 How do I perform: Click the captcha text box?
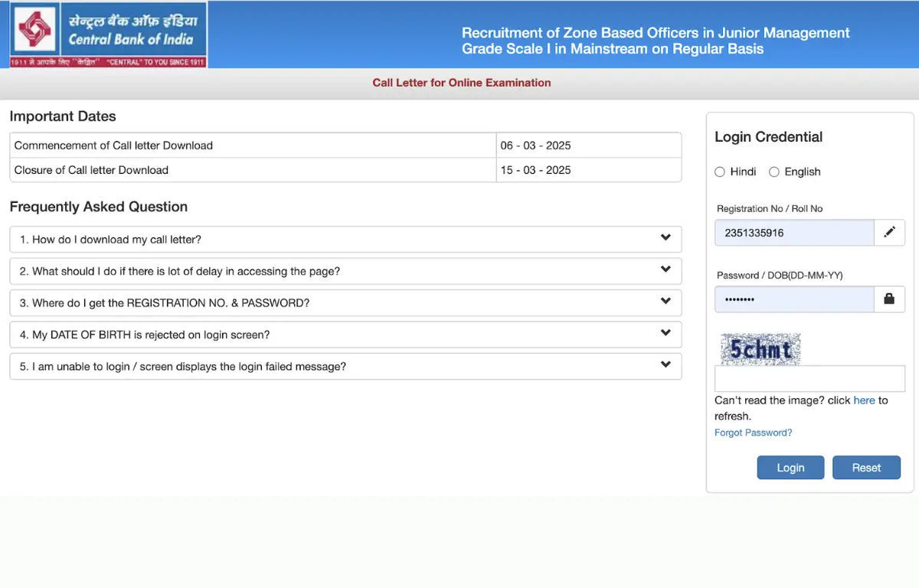point(809,379)
